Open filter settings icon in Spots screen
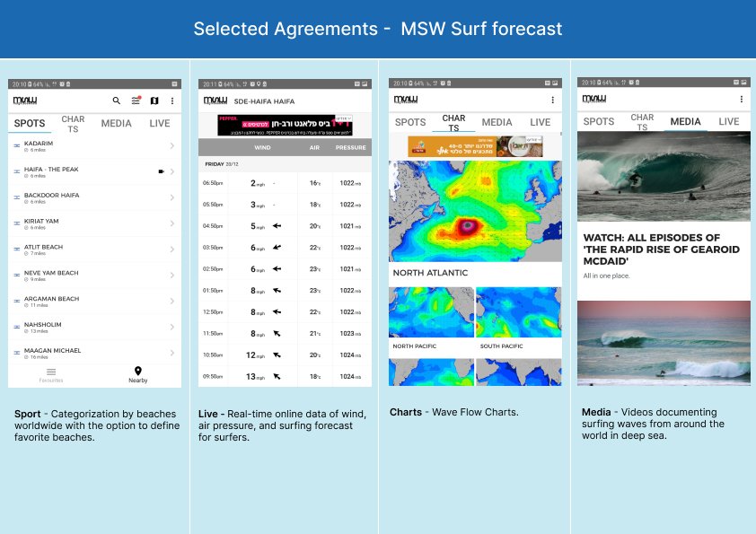Screen dimensions: 756x534 click(136, 101)
